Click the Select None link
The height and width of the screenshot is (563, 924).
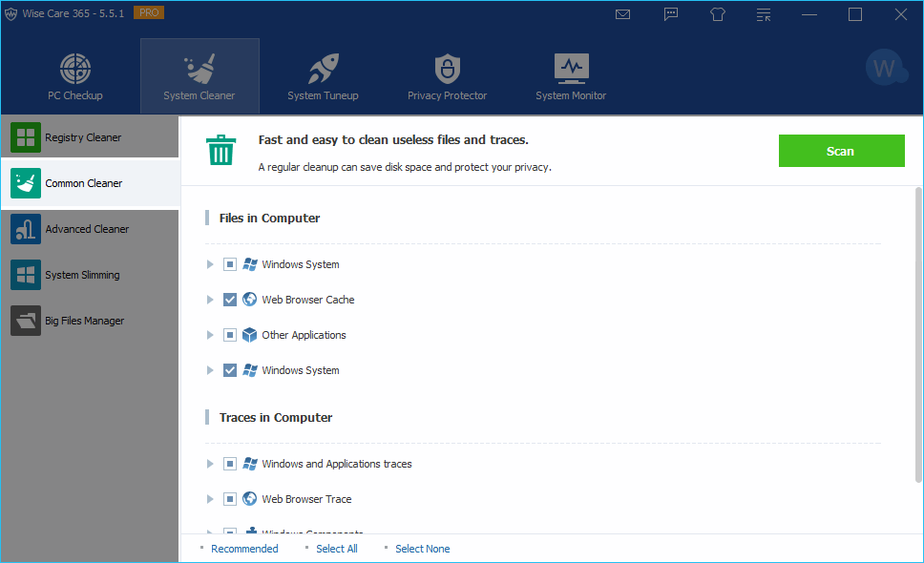pyautogui.click(x=423, y=549)
